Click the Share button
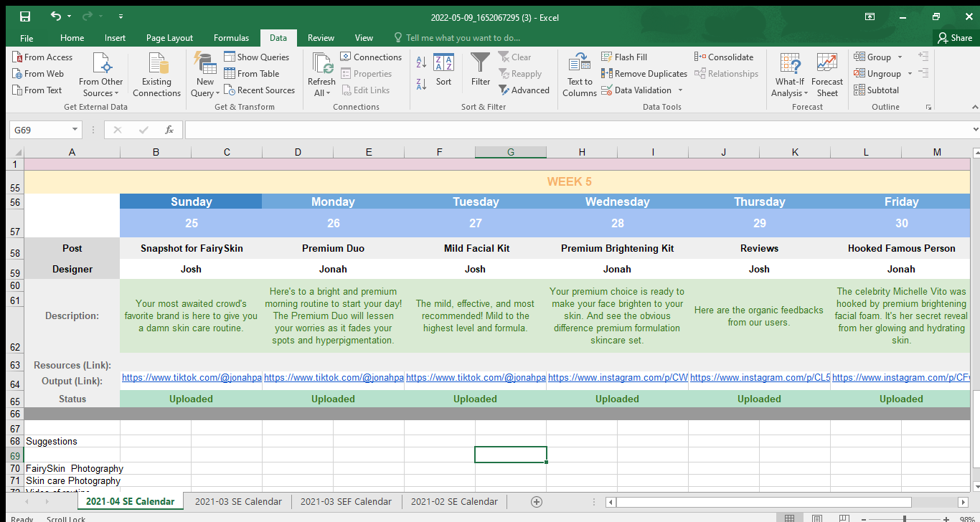Viewport: 980px width, 522px height. click(953, 38)
